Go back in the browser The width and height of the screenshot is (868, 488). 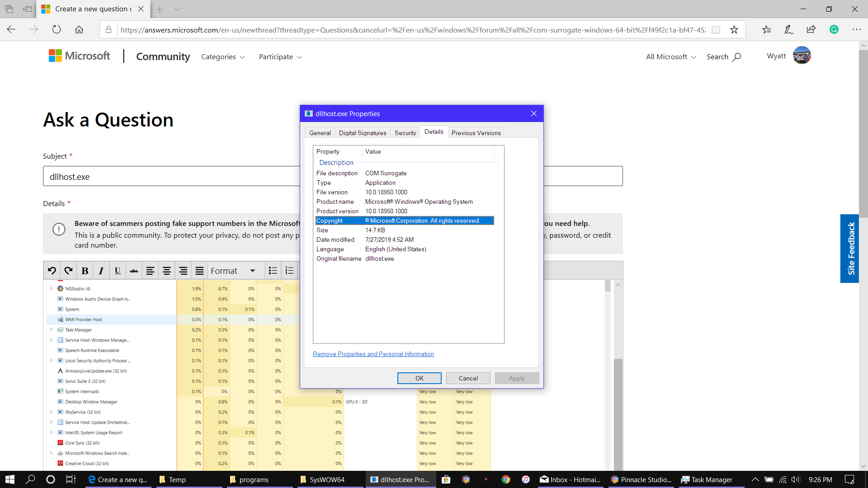(11, 30)
